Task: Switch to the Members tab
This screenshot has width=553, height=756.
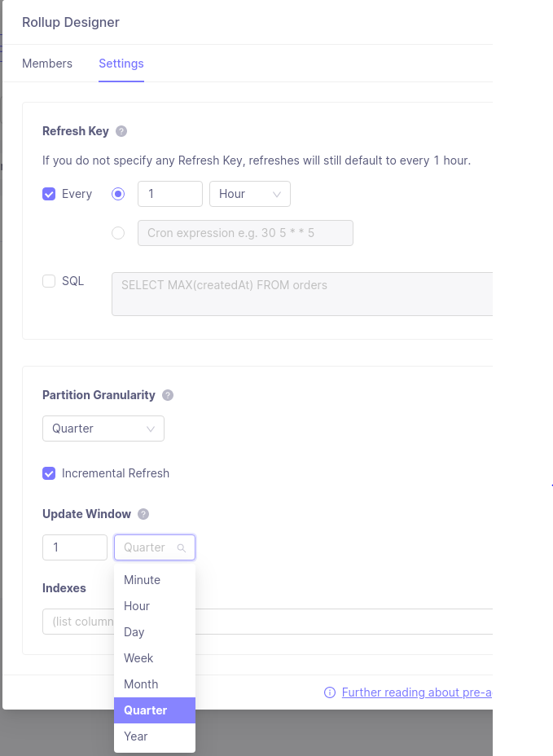Action: tap(46, 63)
